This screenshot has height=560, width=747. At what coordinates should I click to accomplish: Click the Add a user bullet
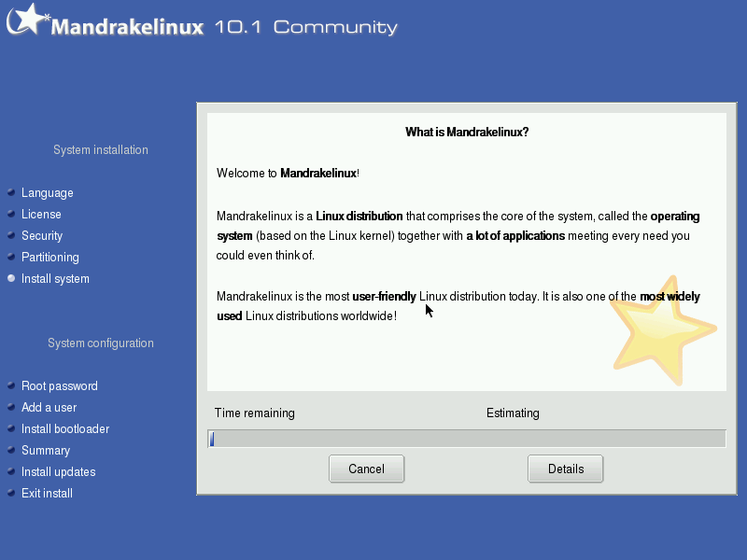(x=11, y=407)
